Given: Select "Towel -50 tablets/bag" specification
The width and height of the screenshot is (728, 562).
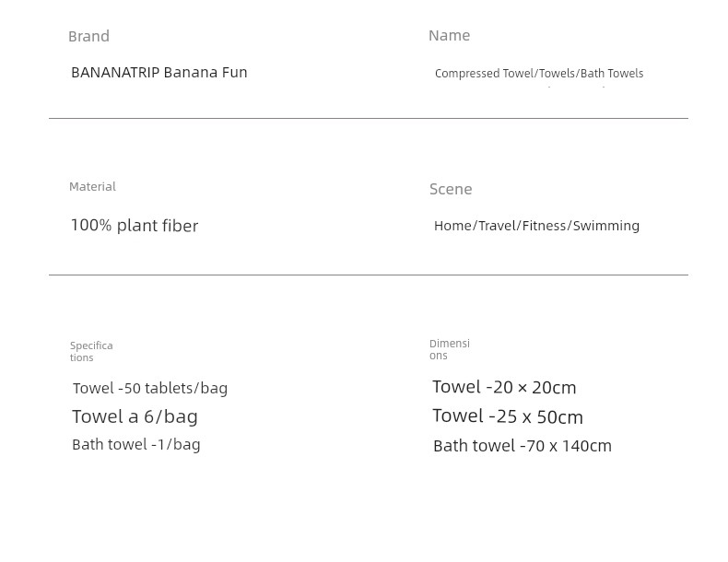Looking at the screenshot, I should coord(150,389).
